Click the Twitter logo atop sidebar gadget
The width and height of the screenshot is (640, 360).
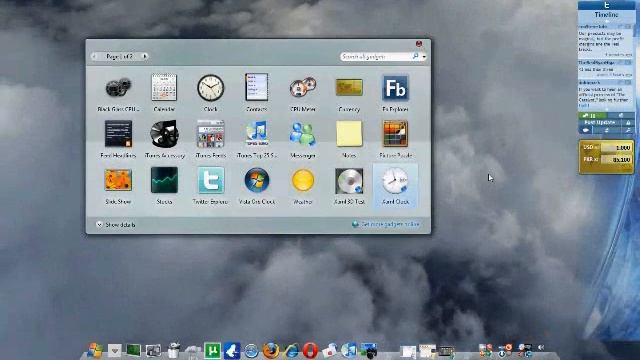click(607, 5)
